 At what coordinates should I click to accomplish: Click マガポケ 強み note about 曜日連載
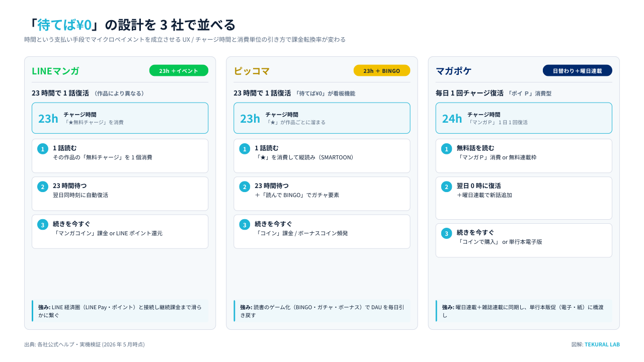pyautogui.click(x=524, y=311)
